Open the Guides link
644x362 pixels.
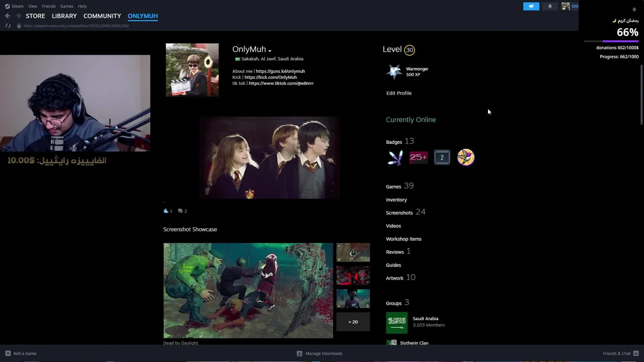click(x=393, y=265)
